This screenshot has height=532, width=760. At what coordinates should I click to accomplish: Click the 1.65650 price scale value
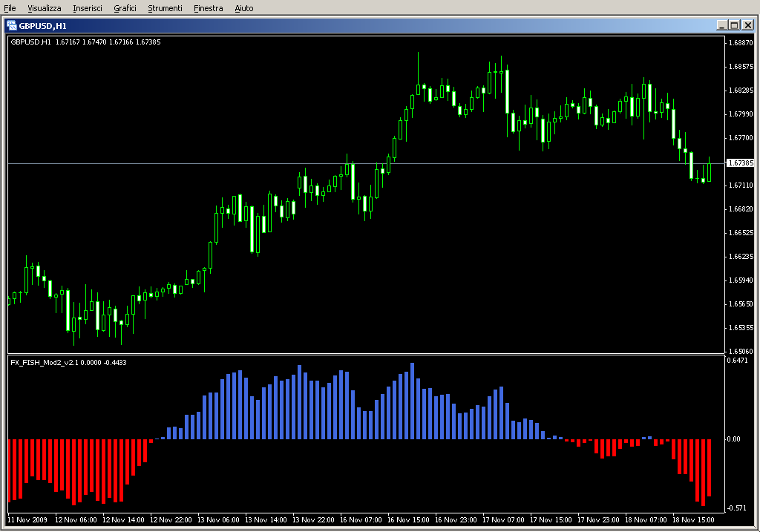pos(741,303)
